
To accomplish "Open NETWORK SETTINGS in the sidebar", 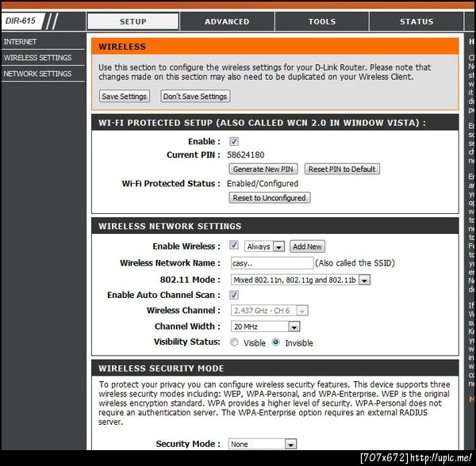I will pyautogui.click(x=37, y=74).
